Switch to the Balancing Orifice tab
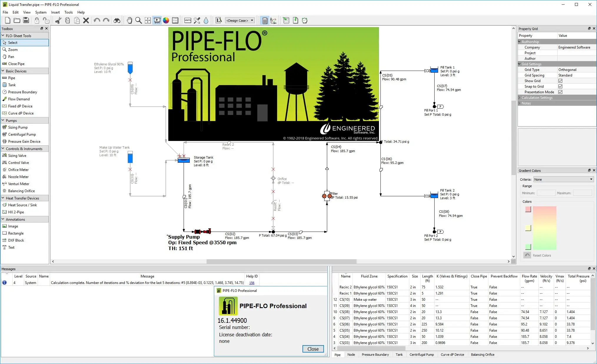Screen dimensions: 597x364 coord(483,355)
